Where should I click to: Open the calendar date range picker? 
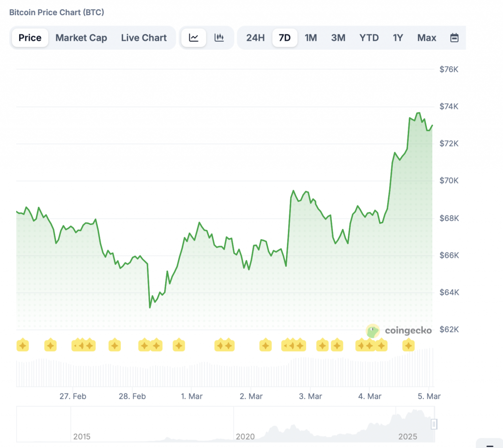tap(454, 38)
